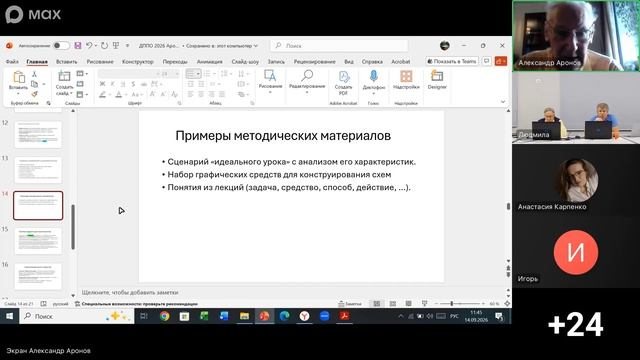Click the orange Share button

(501, 61)
